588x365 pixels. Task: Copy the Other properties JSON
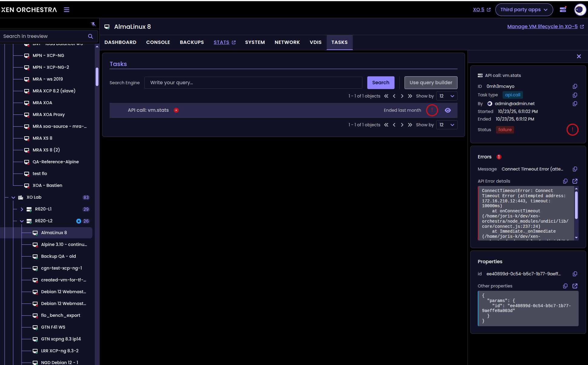point(565,286)
